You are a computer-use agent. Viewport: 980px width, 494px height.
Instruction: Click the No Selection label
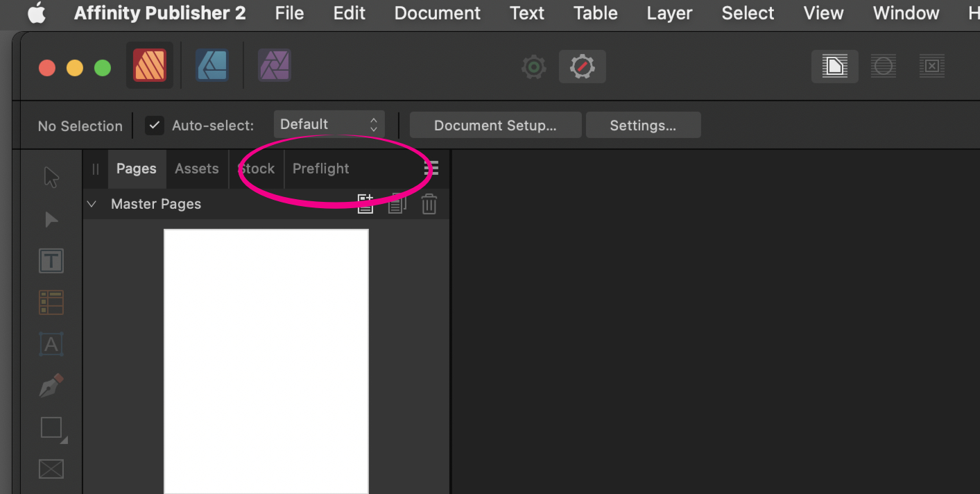[80, 126]
